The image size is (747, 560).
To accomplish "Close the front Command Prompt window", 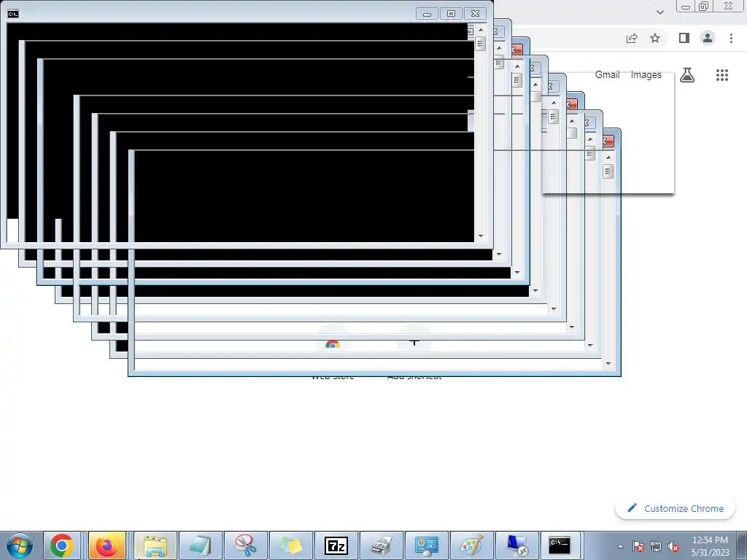I will (476, 13).
